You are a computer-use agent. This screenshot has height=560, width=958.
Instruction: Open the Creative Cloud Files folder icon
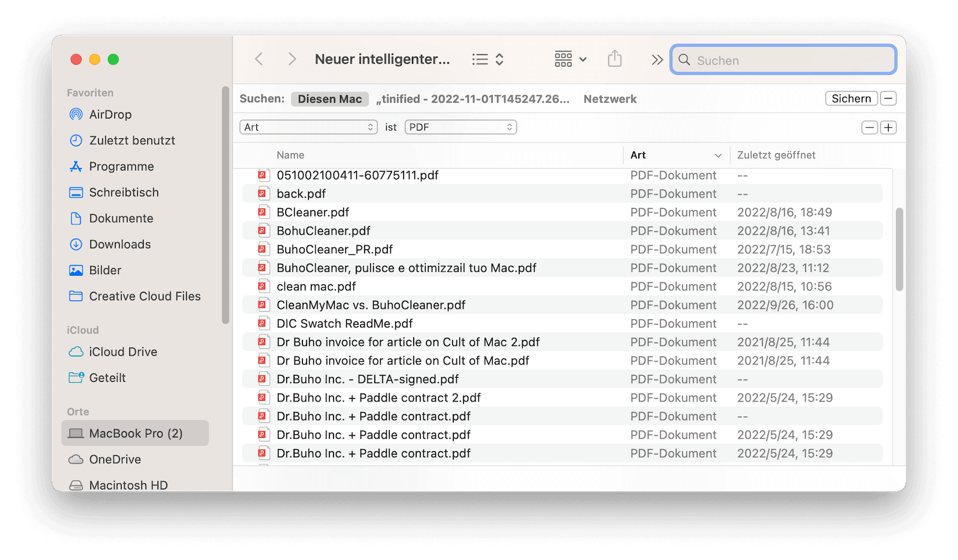coord(75,296)
